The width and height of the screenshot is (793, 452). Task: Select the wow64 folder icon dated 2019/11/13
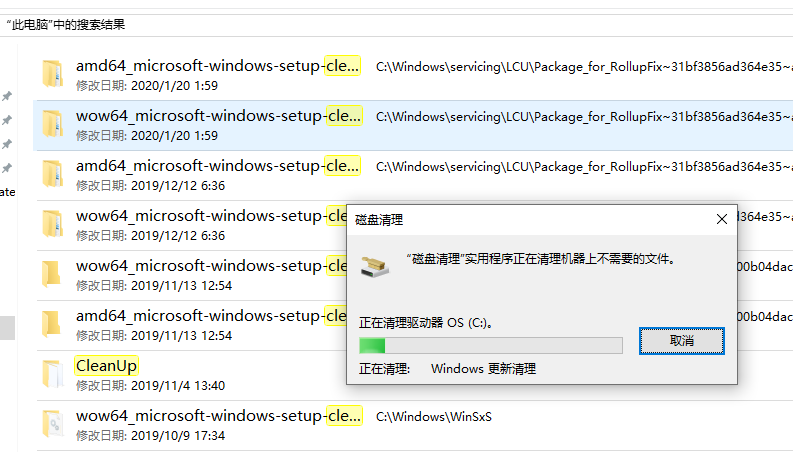click(52, 274)
